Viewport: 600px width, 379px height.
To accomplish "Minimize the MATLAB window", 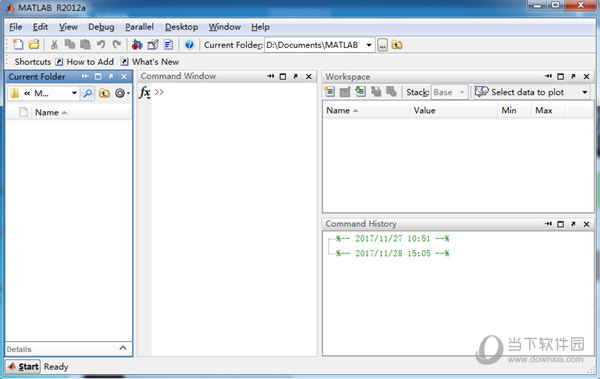I will 538,5.
